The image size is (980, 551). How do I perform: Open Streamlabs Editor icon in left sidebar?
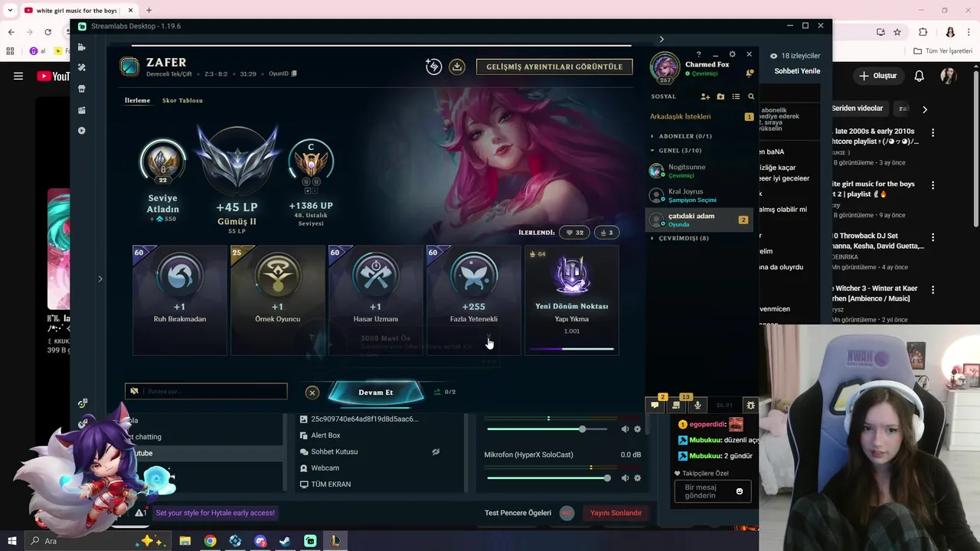82,47
